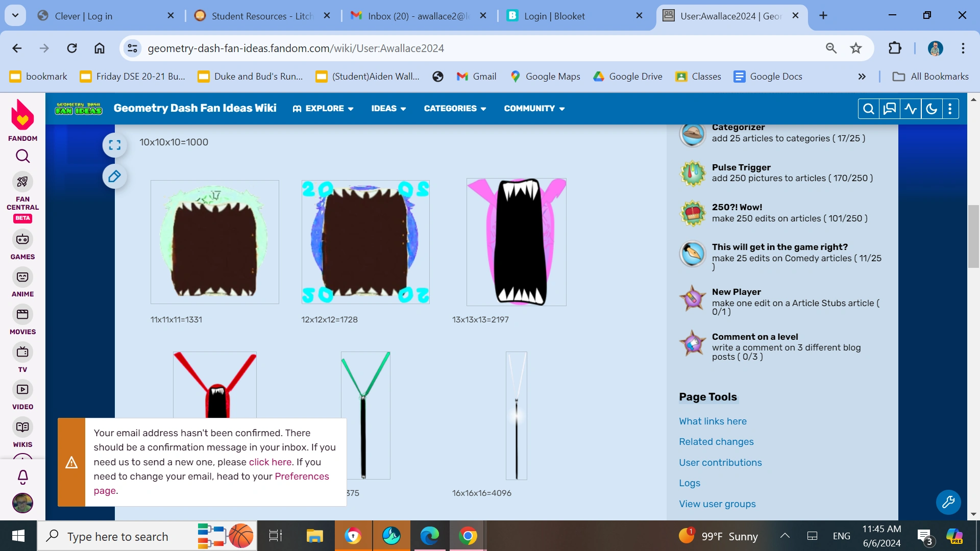Image resolution: width=980 pixels, height=551 pixels.
Task: Open the wiki search magnifier icon
Action: [x=868, y=109]
